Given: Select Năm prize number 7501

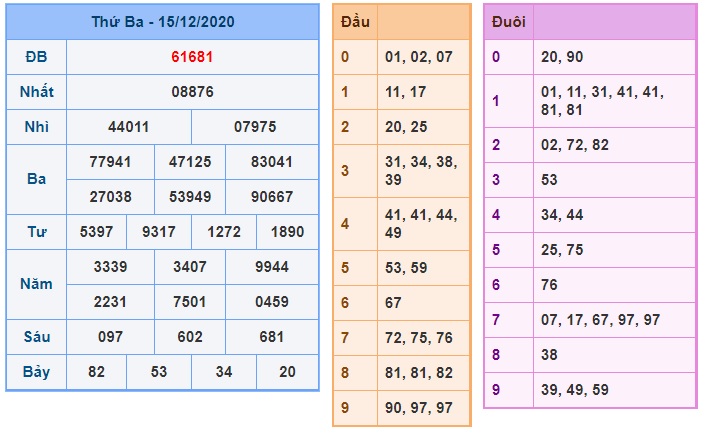Looking at the screenshot, I should click(x=190, y=302).
